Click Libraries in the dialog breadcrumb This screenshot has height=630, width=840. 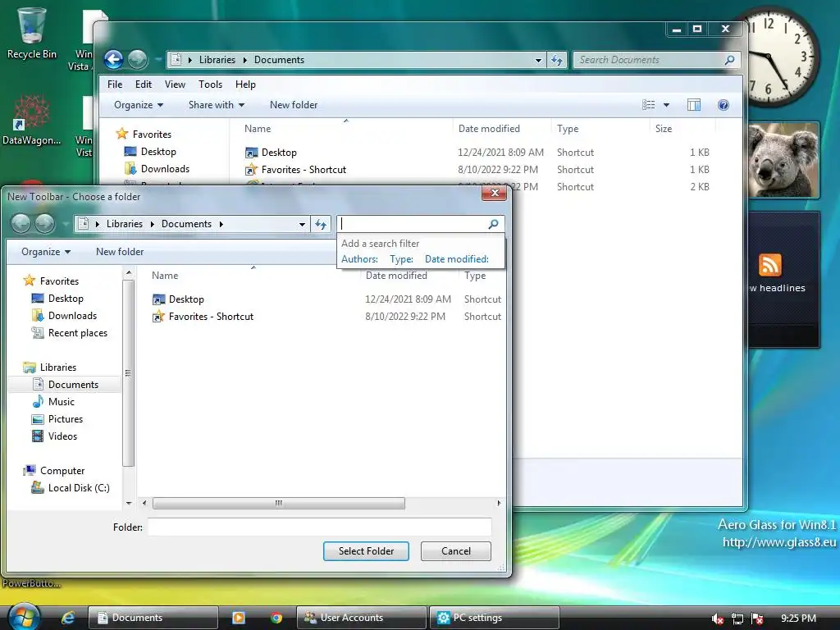coord(125,224)
